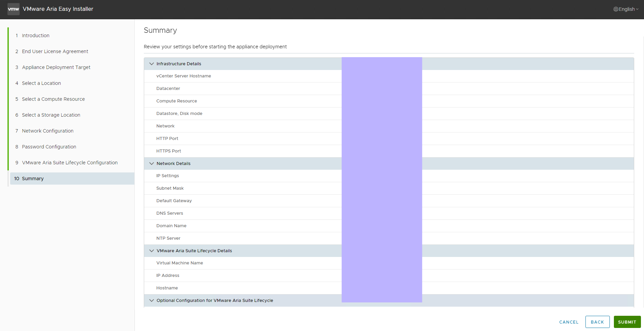Collapse VMware Aria Suite Lifecycle Details section
Viewport: 644px width, 331px height.
tap(152, 251)
